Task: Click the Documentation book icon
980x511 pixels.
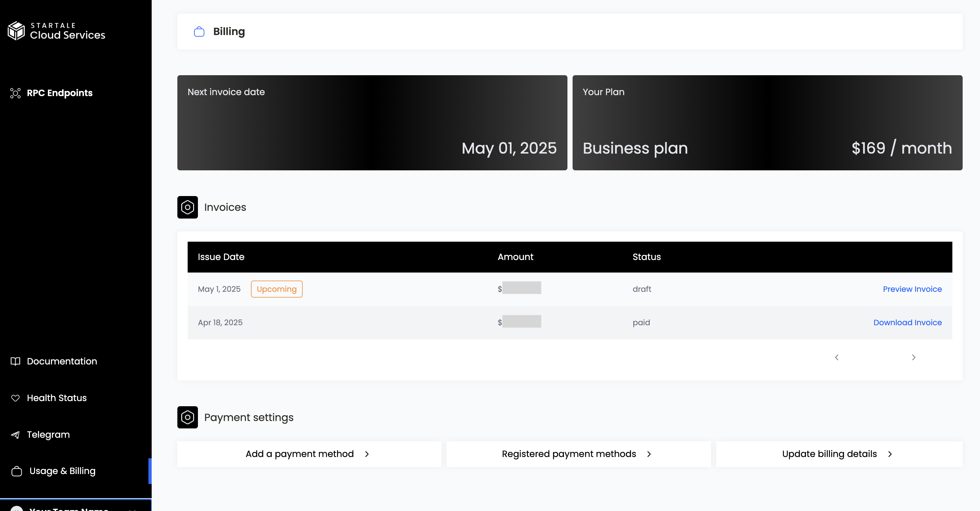Action: 15,361
